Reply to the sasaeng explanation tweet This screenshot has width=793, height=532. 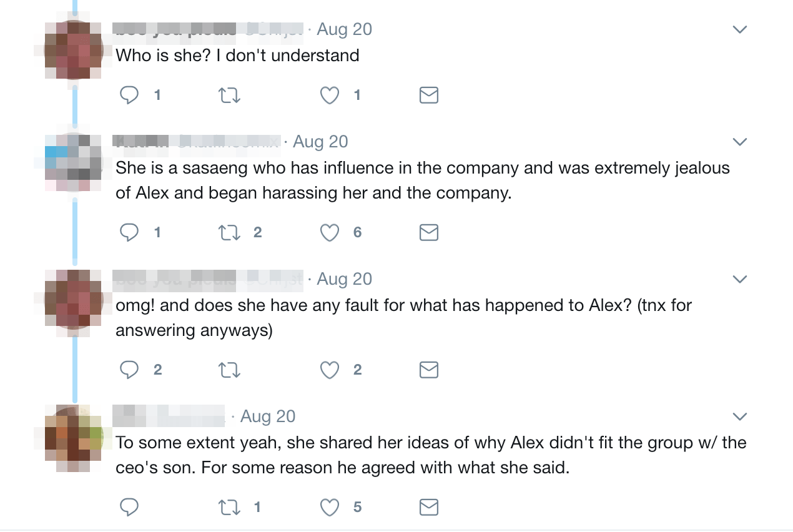pyautogui.click(x=129, y=233)
